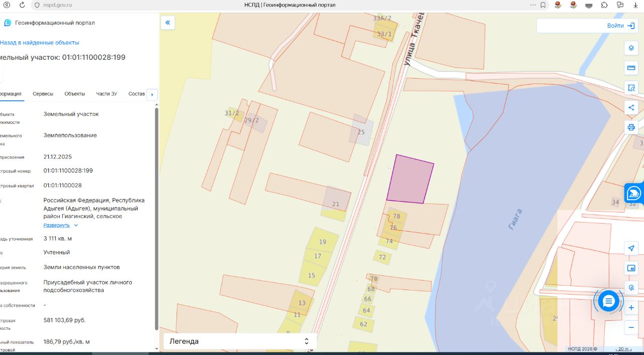Viewport: 644px width, 355px height.
Task: Open the extensions puzzle icon
Action: 604,5
